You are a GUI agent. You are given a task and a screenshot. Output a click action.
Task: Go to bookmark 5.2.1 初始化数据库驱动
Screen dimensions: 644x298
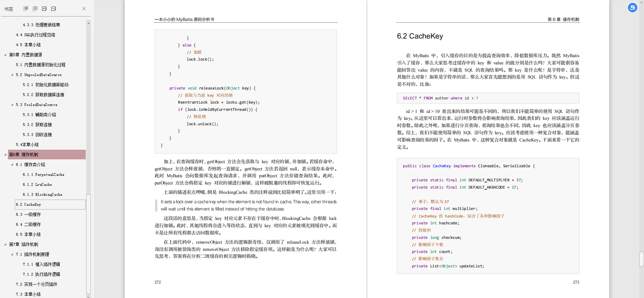pyautogui.click(x=45, y=85)
